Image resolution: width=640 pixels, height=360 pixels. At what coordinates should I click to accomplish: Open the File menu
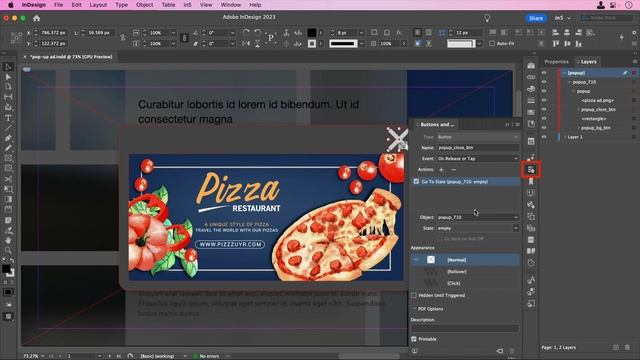tap(58, 5)
